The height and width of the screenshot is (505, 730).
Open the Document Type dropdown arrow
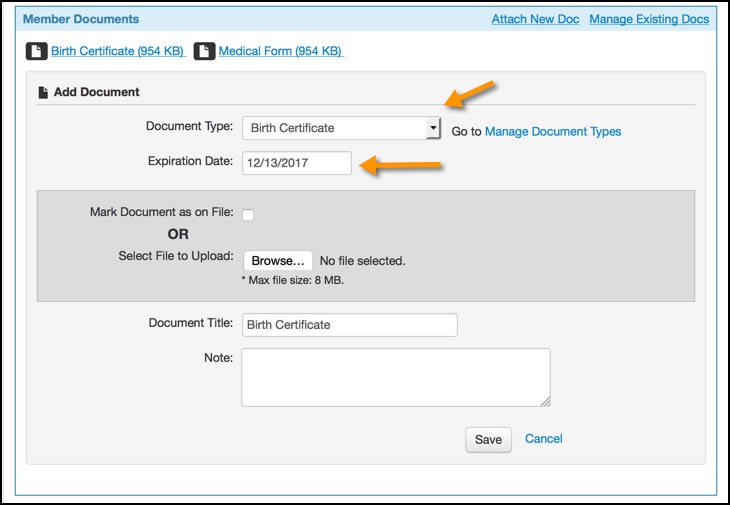[x=433, y=128]
